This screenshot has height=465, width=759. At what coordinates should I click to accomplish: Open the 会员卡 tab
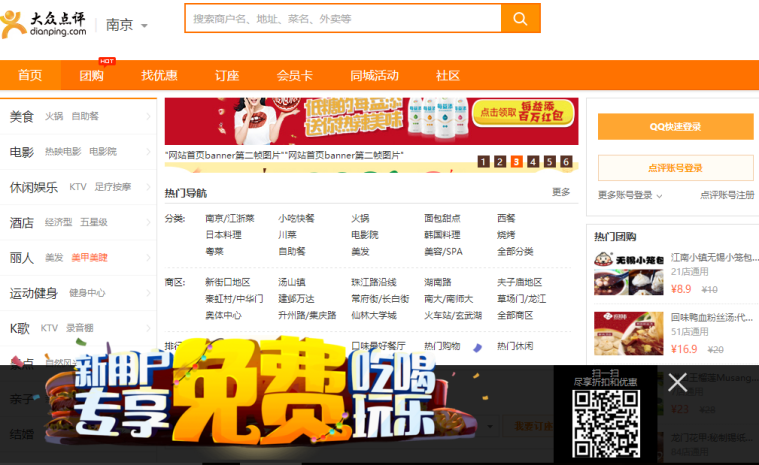coord(295,75)
